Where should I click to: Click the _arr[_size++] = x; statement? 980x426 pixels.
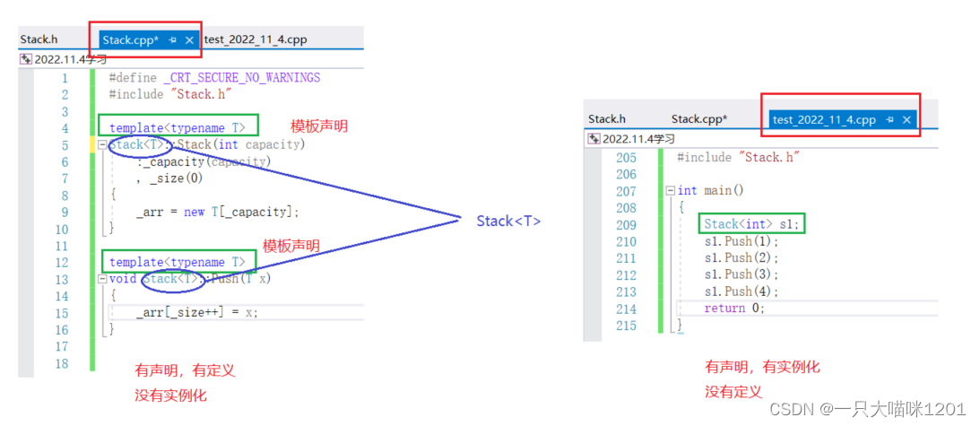(197, 313)
